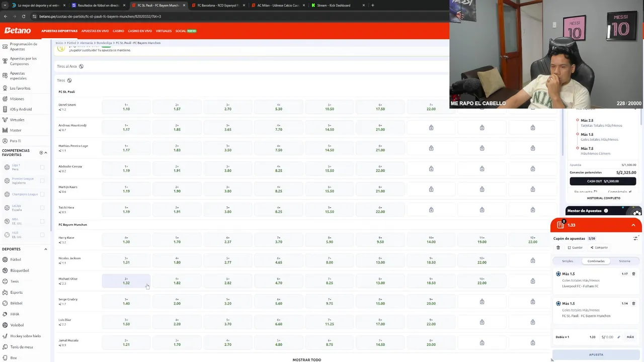This screenshot has width=644, height=362.
Task: Click Compartir coupon button
Action: click(599, 247)
